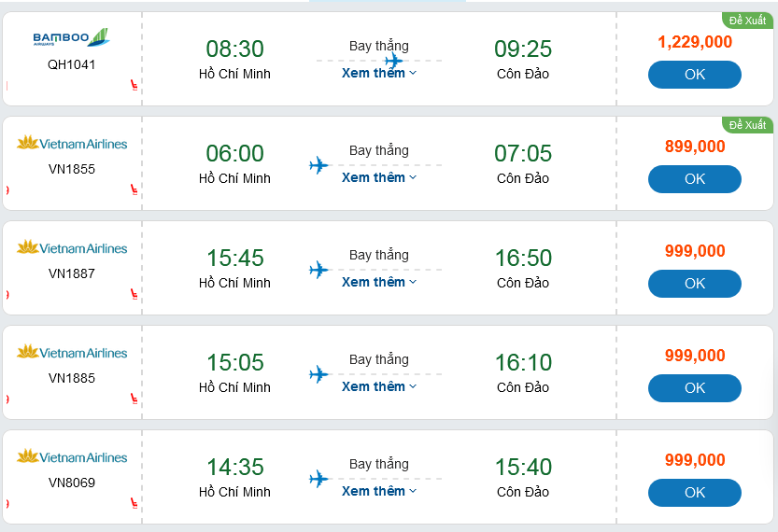The width and height of the screenshot is (778, 532).
Task: Expand "Xem thêm" for the 08:30 Bamboo flight
Action: point(378,73)
